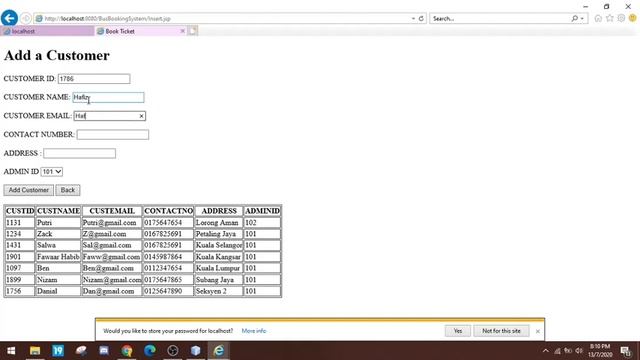Select customer name Fawaar Habib
Viewport: 640px width, 360px height.
[58, 257]
